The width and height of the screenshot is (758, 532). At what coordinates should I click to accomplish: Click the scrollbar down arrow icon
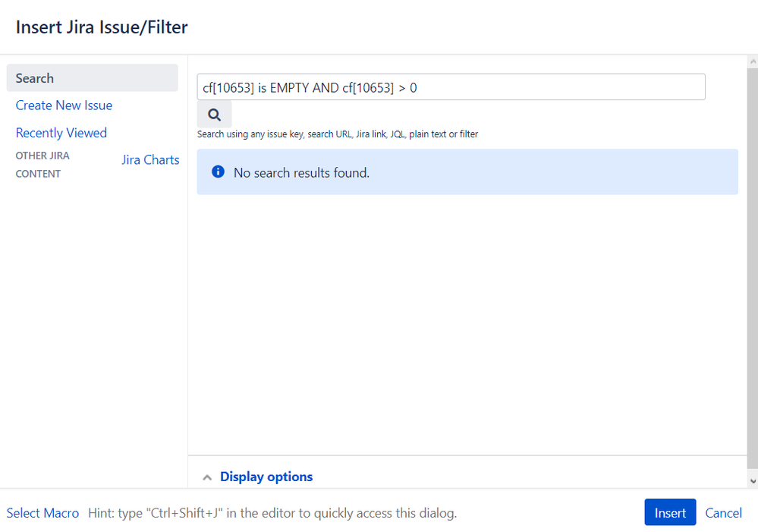click(752, 481)
